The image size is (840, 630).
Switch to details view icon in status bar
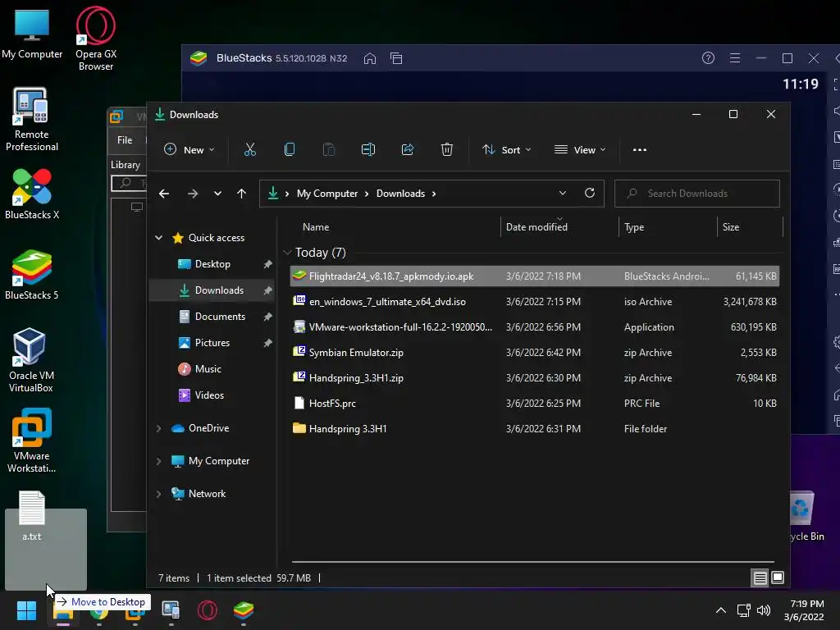pyautogui.click(x=760, y=578)
